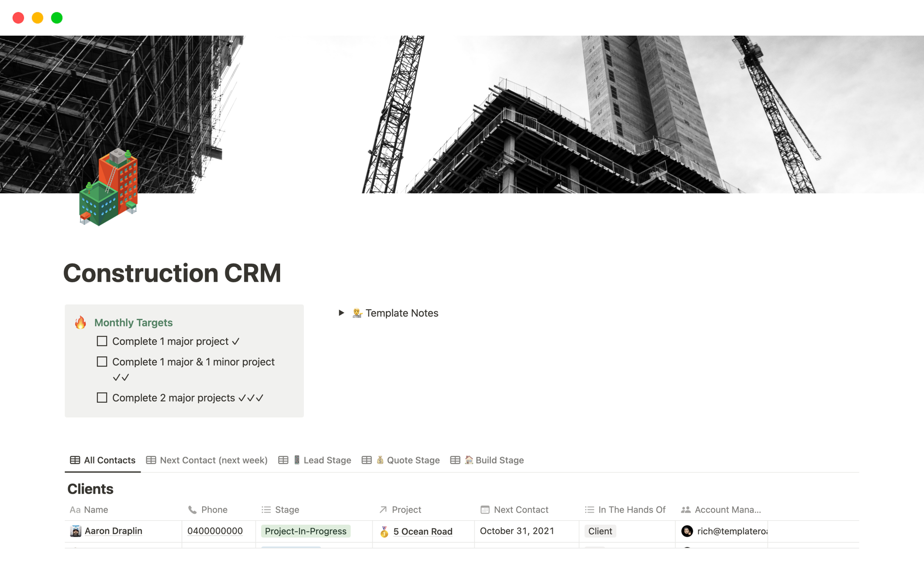Click the people icon in the Account Manager header
The width and height of the screenshot is (924, 578).
[x=686, y=510]
